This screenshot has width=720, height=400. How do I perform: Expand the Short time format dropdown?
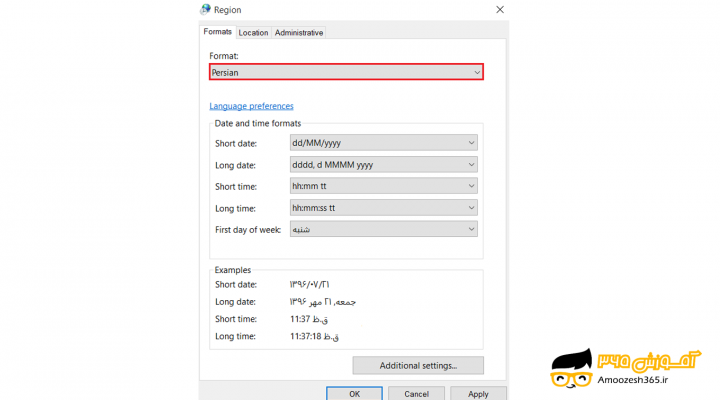point(383,186)
